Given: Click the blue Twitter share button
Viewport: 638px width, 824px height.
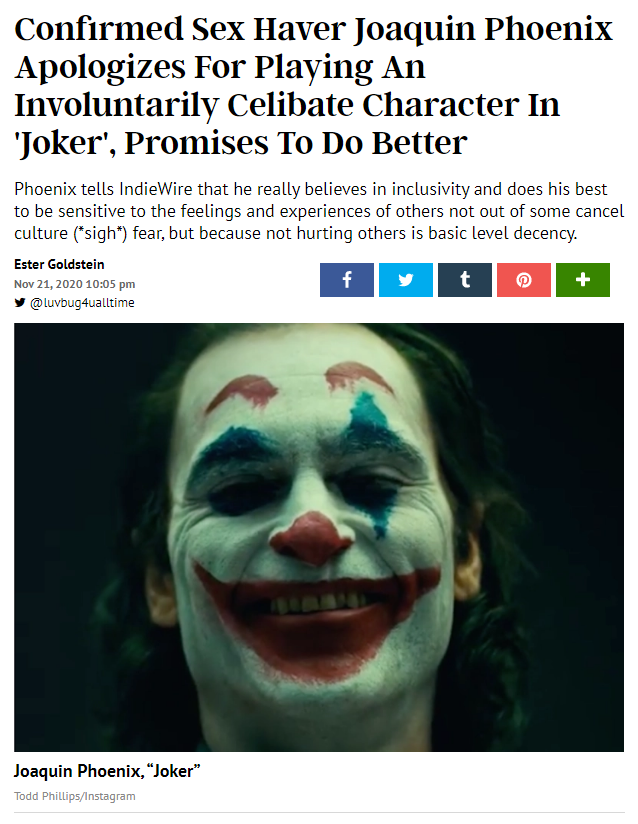Looking at the screenshot, I should click(x=405, y=280).
